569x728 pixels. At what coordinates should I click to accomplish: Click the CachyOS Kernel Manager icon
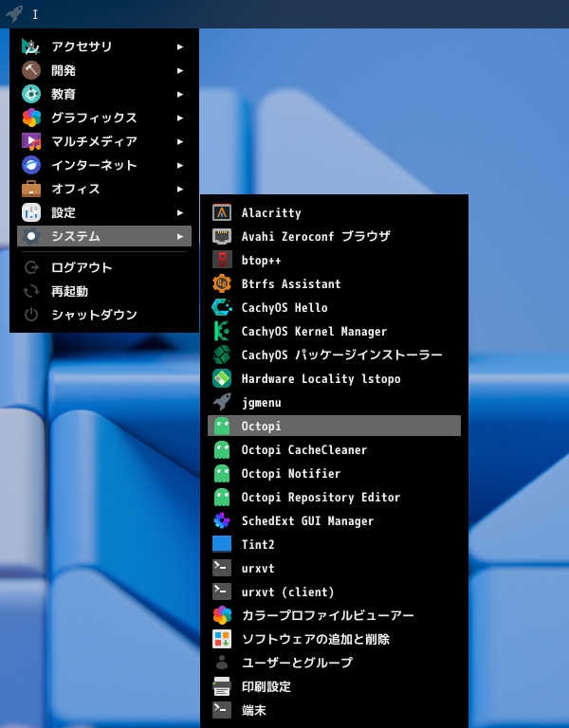point(222,331)
